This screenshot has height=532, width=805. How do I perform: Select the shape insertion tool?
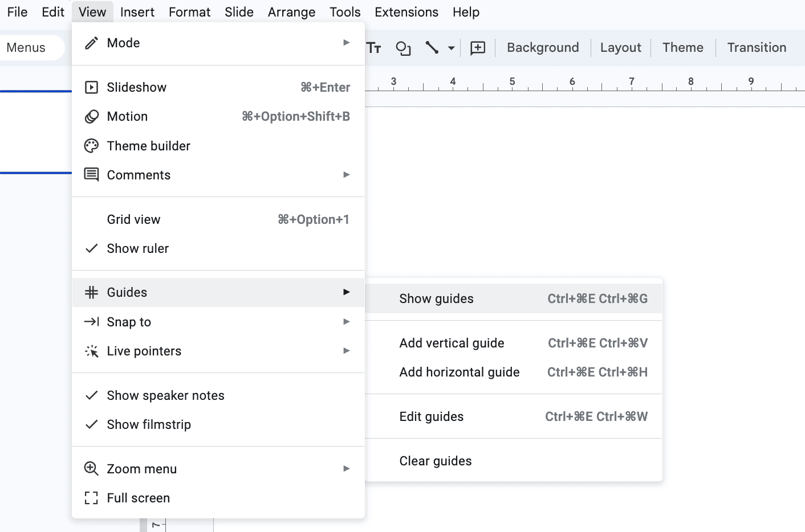tap(403, 48)
